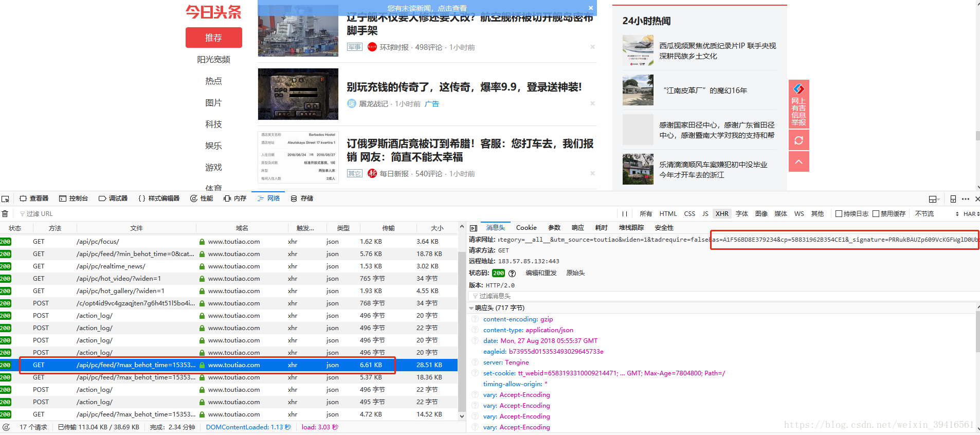The height and width of the screenshot is (435, 980).
Task: Sort requests by 方法 column header
Action: coord(55,228)
